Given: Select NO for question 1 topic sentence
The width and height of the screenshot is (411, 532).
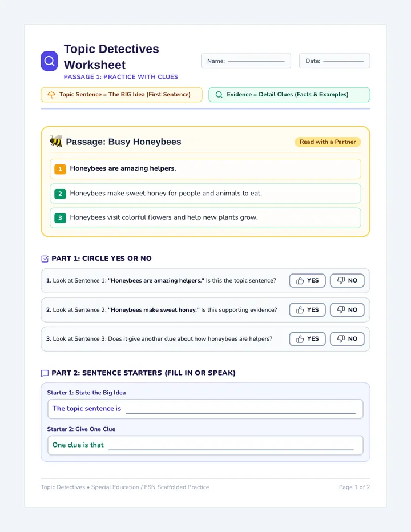Looking at the screenshot, I should point(347,281).
